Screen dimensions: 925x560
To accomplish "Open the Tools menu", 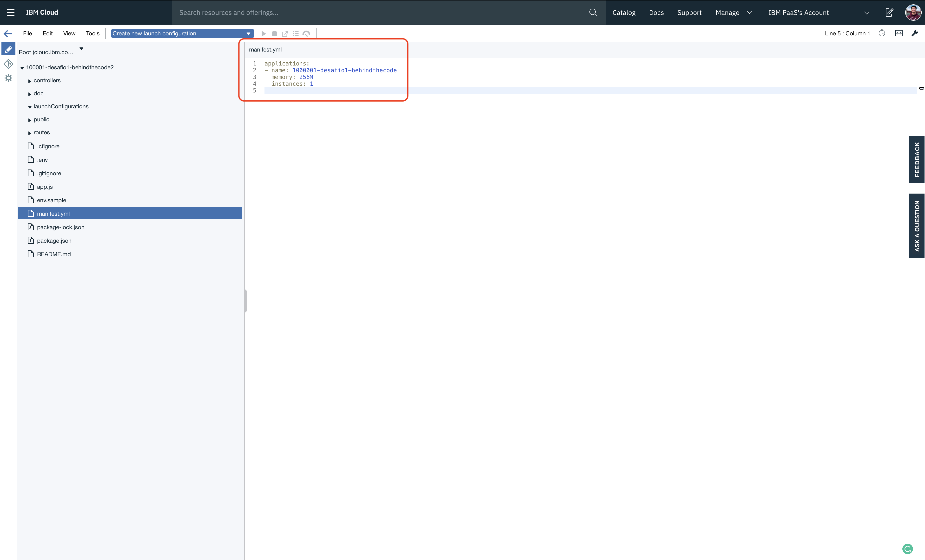I will tap(92, 33).
